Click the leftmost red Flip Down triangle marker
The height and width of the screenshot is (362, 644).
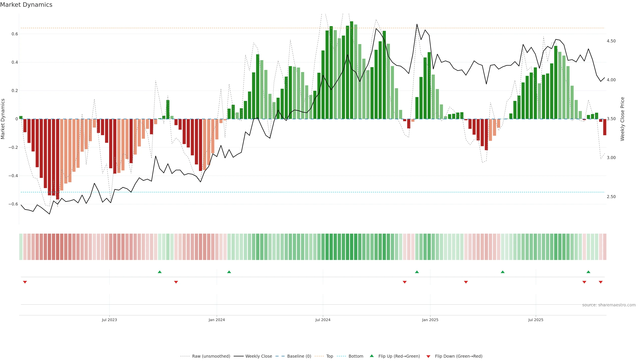[25, 282]
